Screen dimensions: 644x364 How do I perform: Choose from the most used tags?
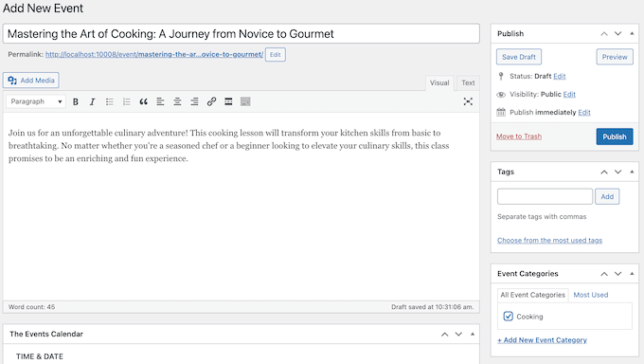(x=549, y=240)
